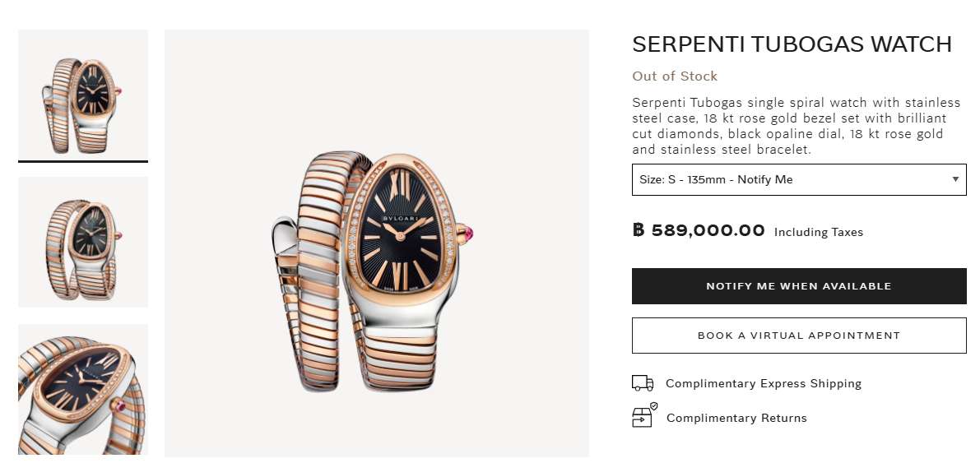Click Complimentary Express Shipping text
This screenshot has width=980, height=463.
pyautogui.click(x=763, y=384)
